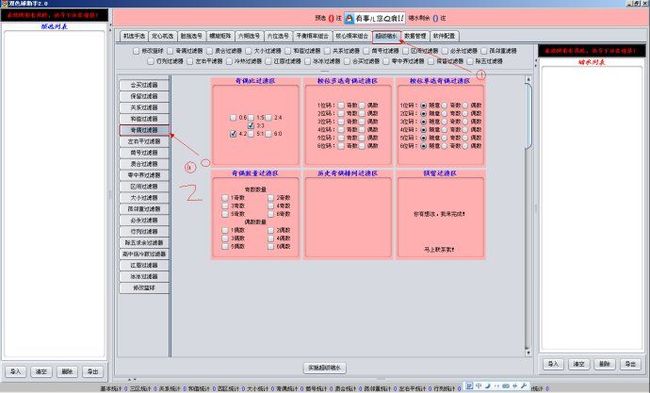Screen dimensions: 650x393
Task: Click the filter panel scrollbar thumb
Action: click(528, 116)
